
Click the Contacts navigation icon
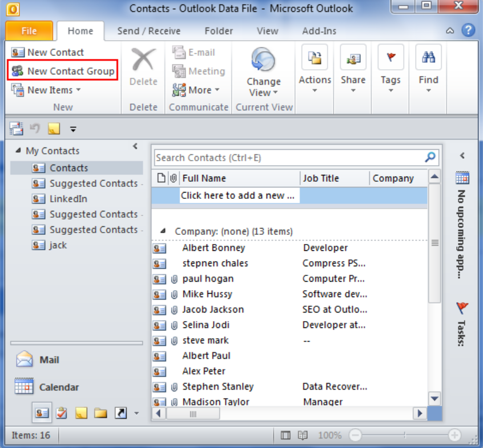coord(42,413)
